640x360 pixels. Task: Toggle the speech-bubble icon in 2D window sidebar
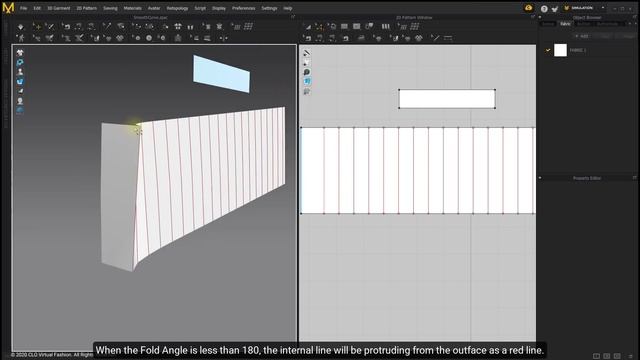point(307,72)
